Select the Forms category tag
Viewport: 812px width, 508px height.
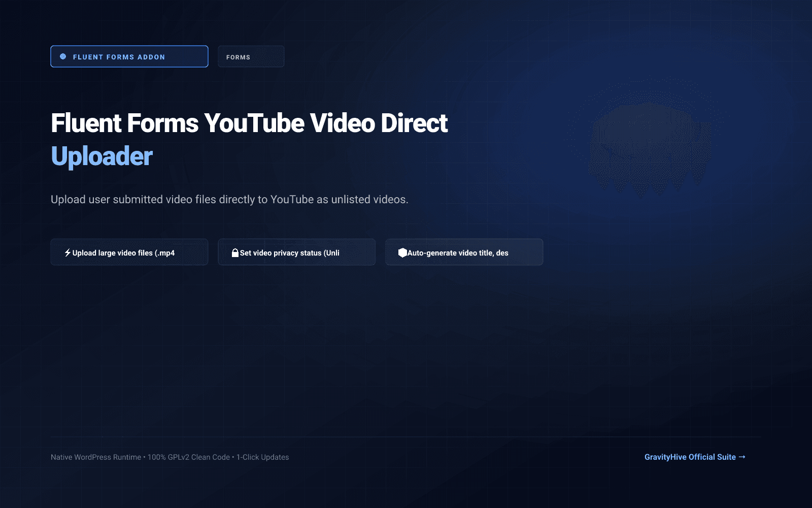tap(251, 56)
